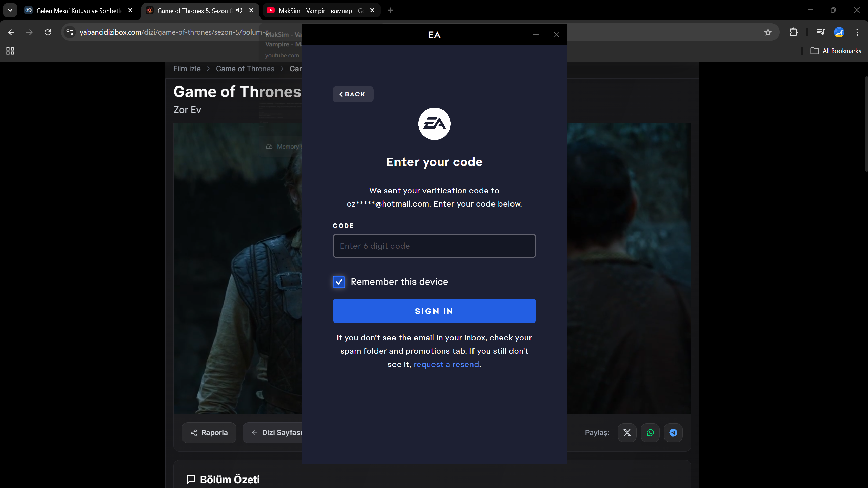This screenshot has height=488, width=868.
Task: Close the Gelen Mesaj Kutusu tab
Action: tap(130, 11)
